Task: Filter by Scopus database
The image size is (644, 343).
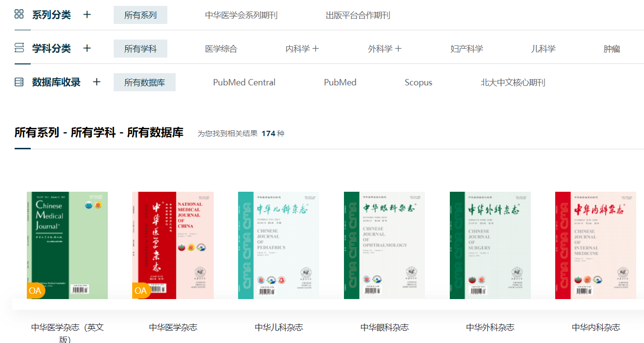Action: click(419, 82)
